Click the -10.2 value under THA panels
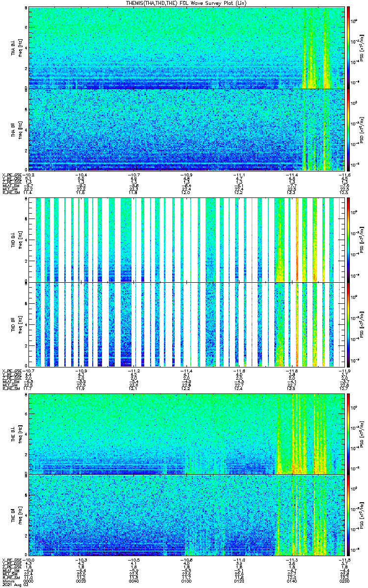368x588 pixels. (29, 174)
